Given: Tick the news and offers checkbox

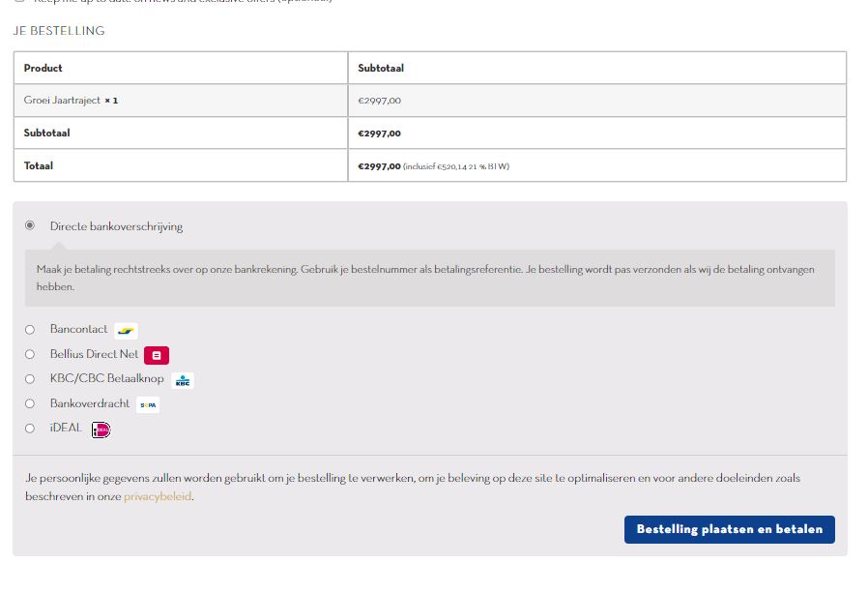Looking at the screenshot, I should pos(19,2).
